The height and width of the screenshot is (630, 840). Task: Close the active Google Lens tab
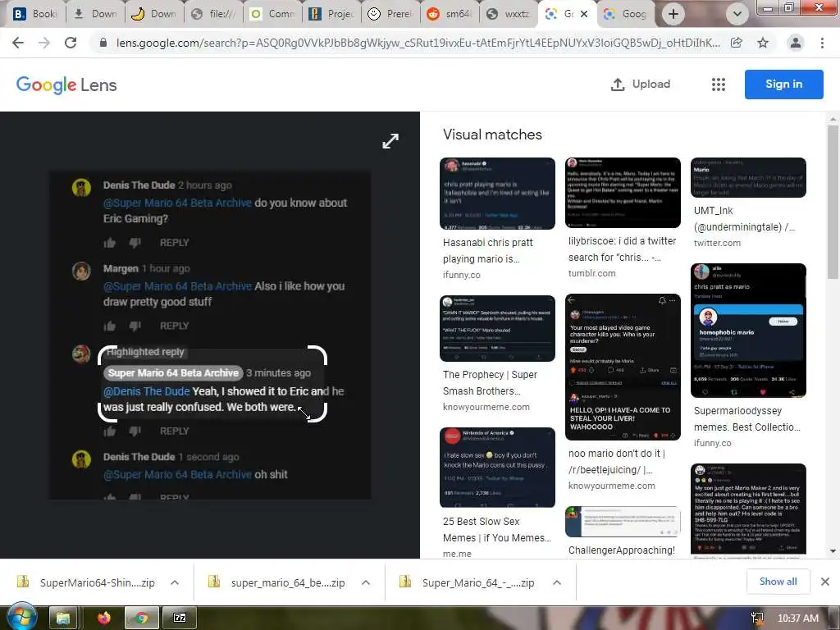pyautogui.click(x=584, y=14)
